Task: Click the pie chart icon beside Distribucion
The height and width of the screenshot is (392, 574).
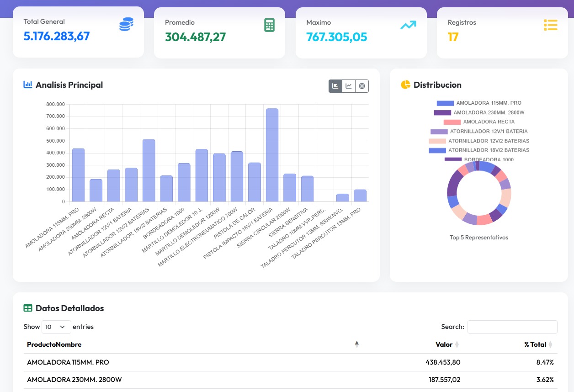Action: (405, 85)
